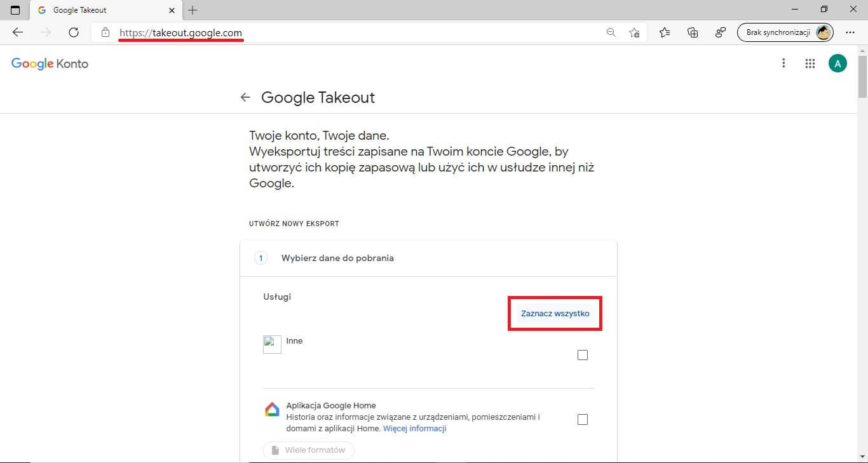
Task: Click the address bar URL takeout.google.com
Action: pyautogui.click(x=181, y=32)
